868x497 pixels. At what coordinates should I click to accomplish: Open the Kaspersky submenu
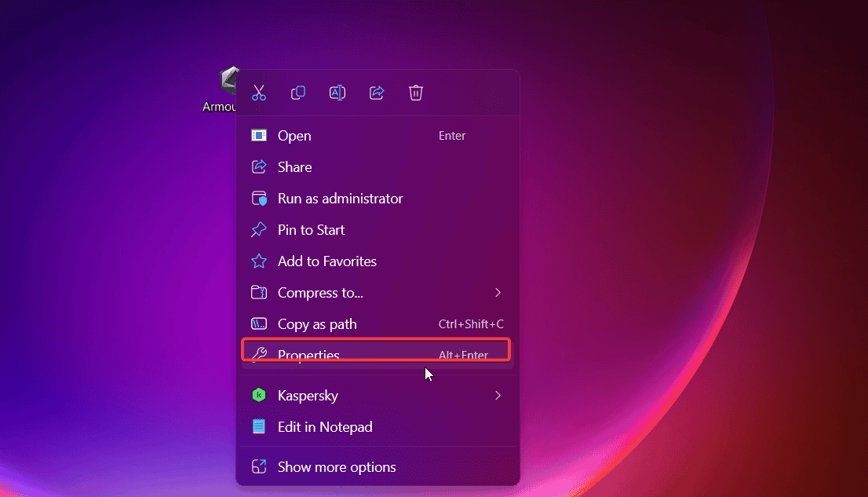[x=377, y=396]
